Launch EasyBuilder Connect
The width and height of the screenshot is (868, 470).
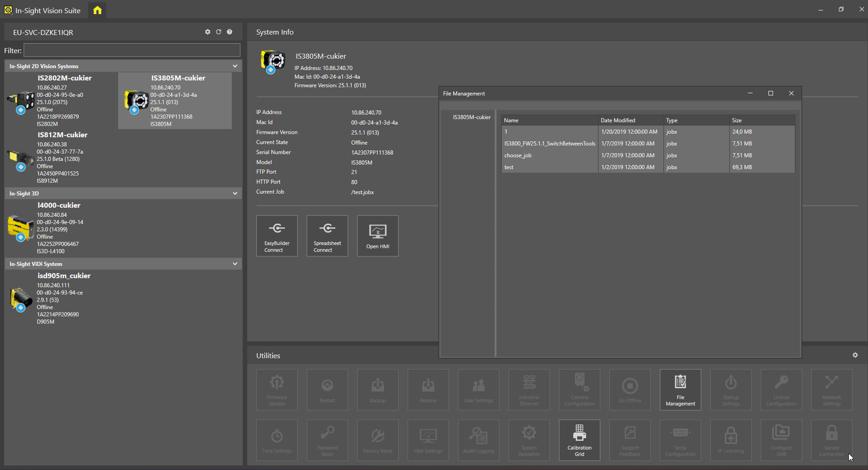[277, 235]
